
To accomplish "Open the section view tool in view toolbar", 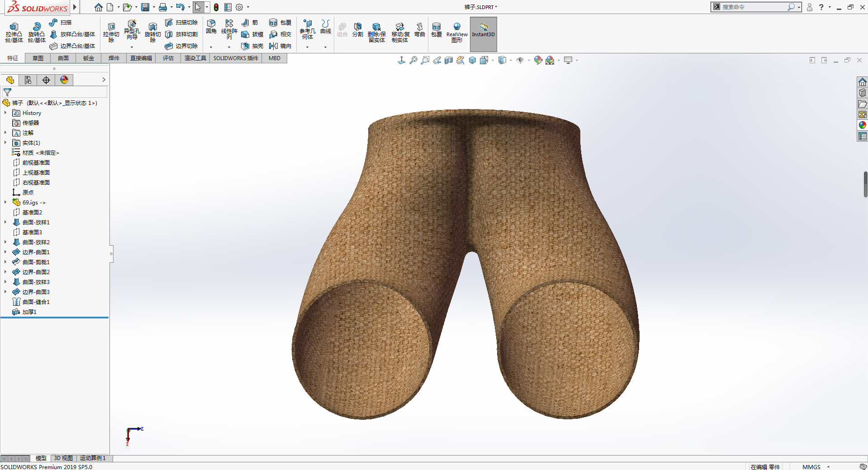I will point(449,60).
